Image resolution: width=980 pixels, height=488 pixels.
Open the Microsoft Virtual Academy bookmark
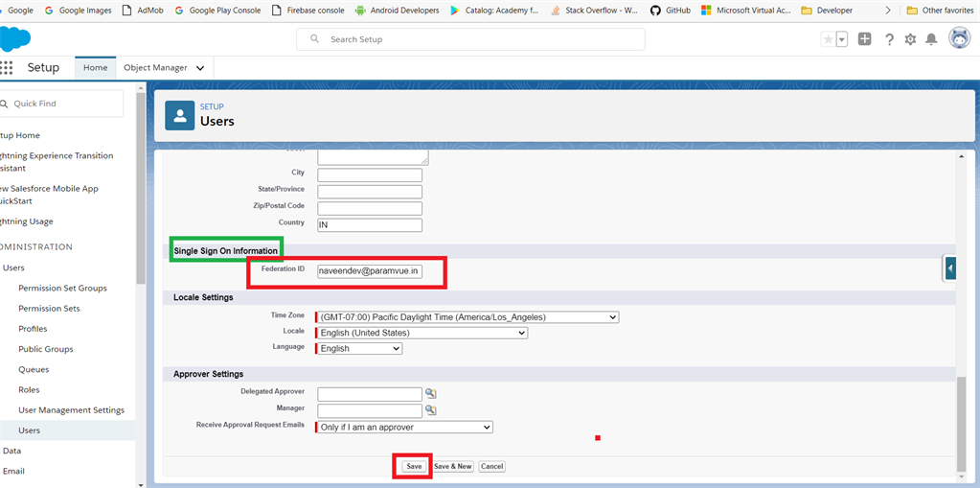pyautogui.click(x=746, y=11)
